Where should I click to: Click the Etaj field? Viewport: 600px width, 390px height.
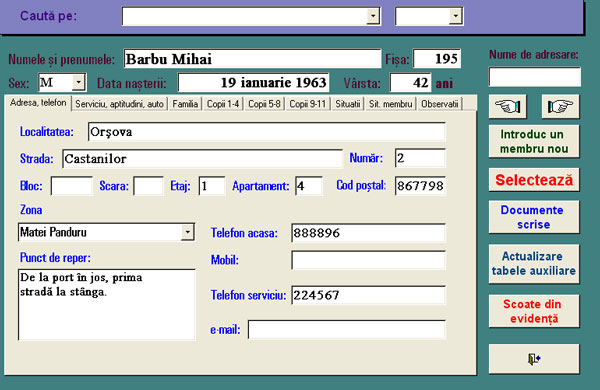click(x=212, y=186)
